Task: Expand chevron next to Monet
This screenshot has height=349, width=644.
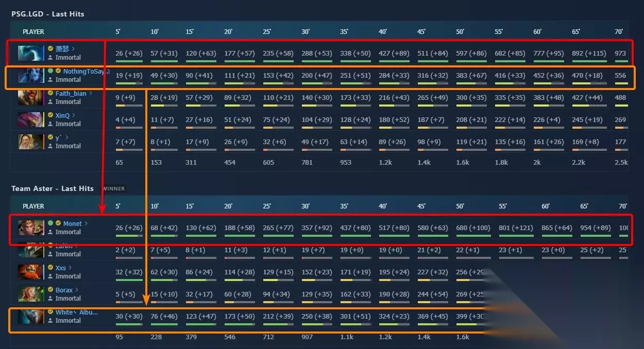Action: 86,223
